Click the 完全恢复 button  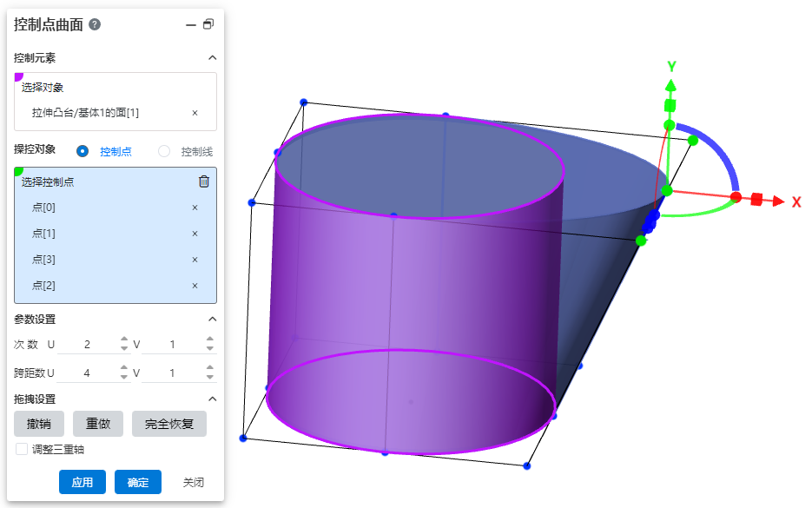point(169,424)
